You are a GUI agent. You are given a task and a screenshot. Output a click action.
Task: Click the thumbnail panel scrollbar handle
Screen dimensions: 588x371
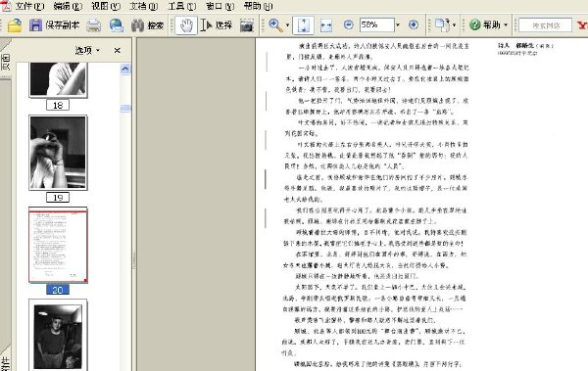[x=125, y=108]
